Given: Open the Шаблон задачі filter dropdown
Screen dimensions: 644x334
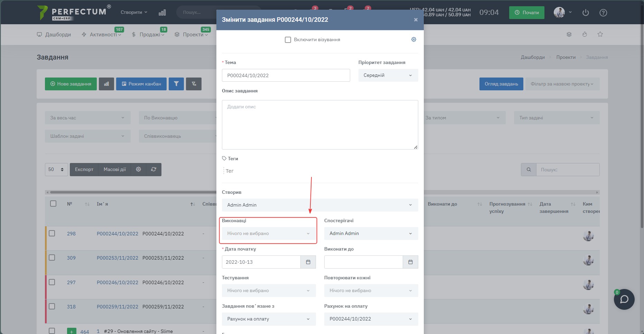Looking at the screenshot, I should [88, 136].
